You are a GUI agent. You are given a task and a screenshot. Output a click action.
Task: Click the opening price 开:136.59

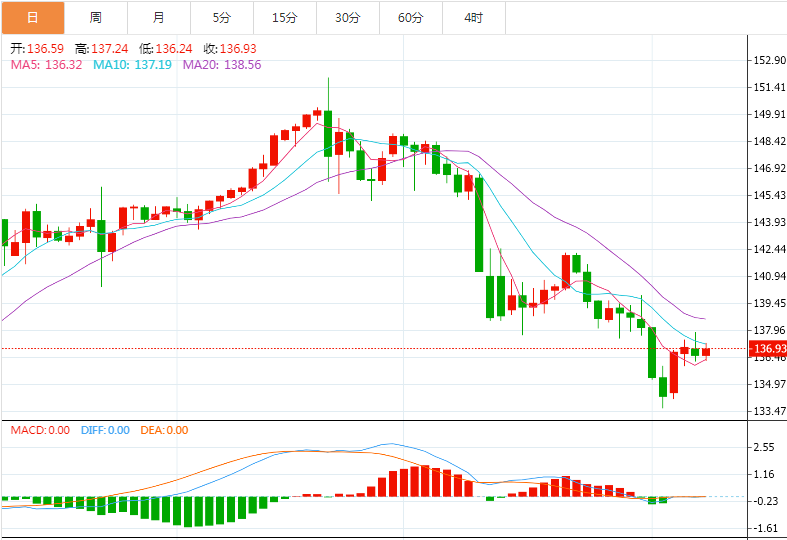pyautogui.click(x=37, y=49)
